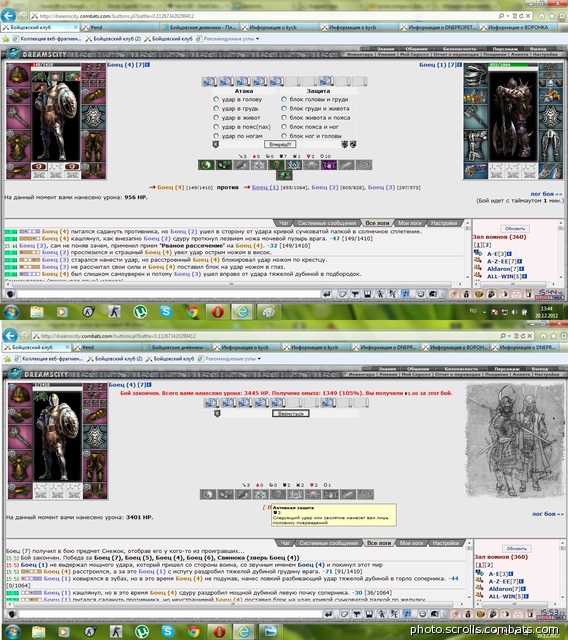
Task: Click opponent Боец (1) helmet equipment slot
Action: [x=475, y=75]
